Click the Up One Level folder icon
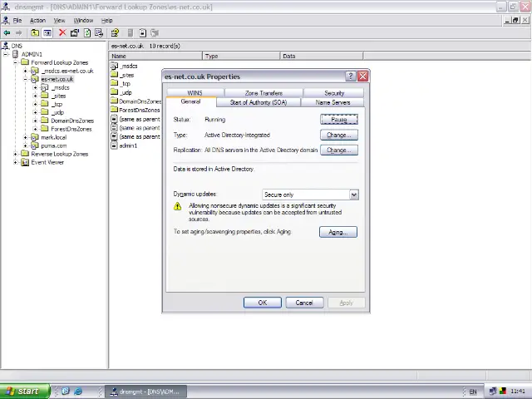 pos(35,33)
